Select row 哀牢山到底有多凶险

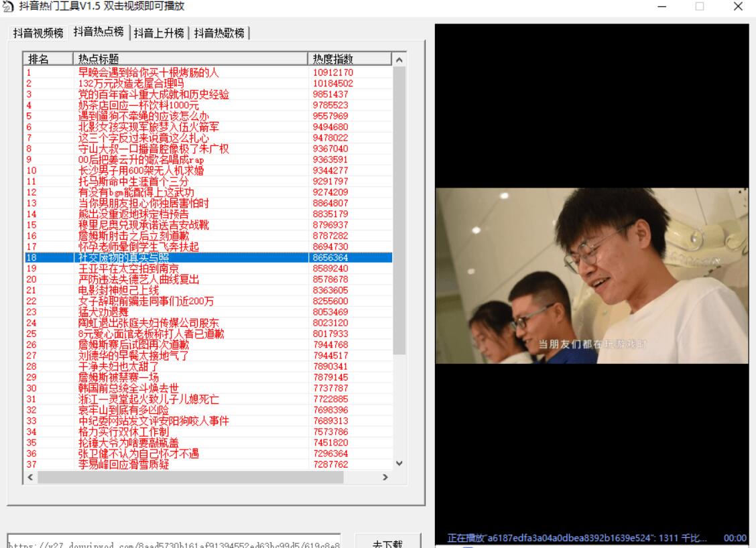[208, 410]
